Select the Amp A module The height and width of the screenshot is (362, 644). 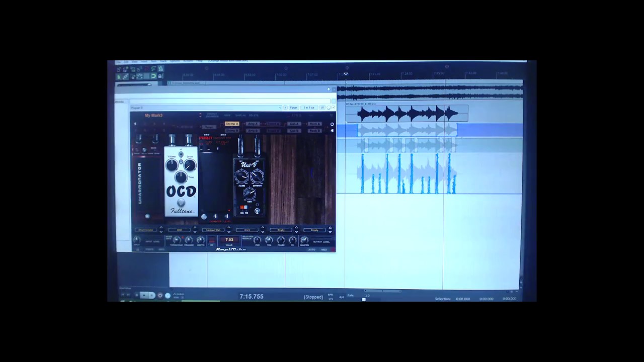point(253,124)
